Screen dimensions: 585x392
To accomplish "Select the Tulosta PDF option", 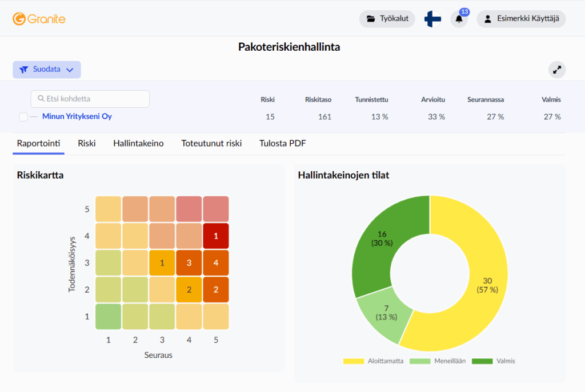I will click(x=283, y=143).
